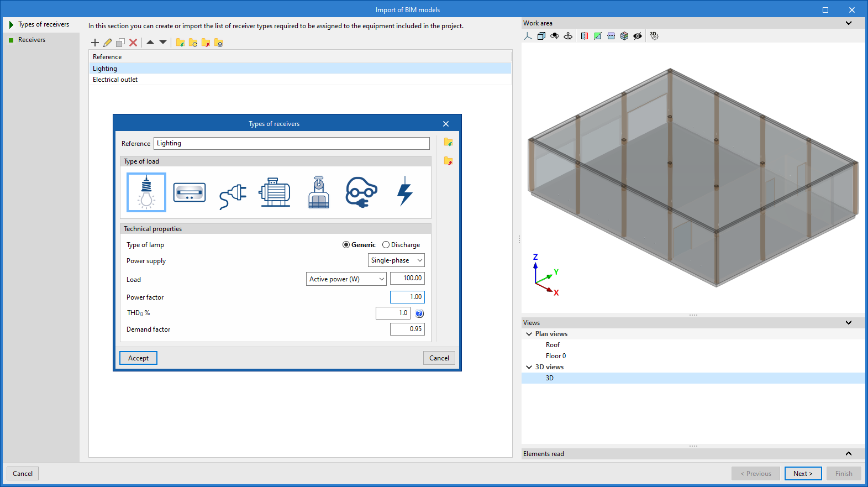Click the red X delete receiver icon
Screen dimensions: 868x487
tap(133, 43)
